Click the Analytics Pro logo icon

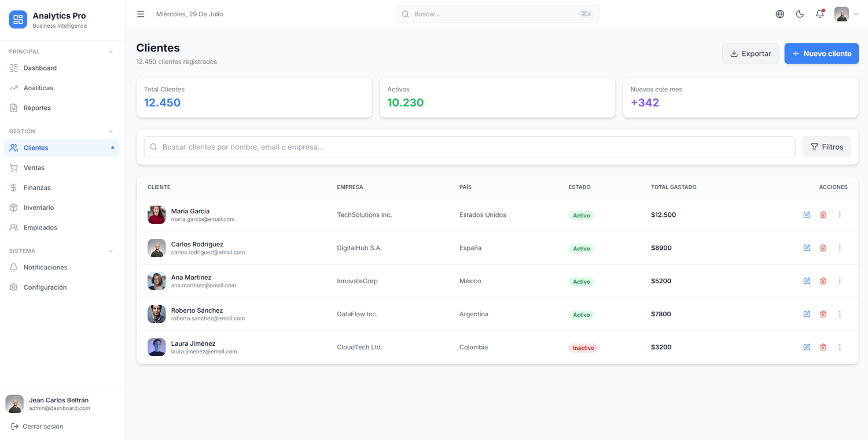[18, 20]
